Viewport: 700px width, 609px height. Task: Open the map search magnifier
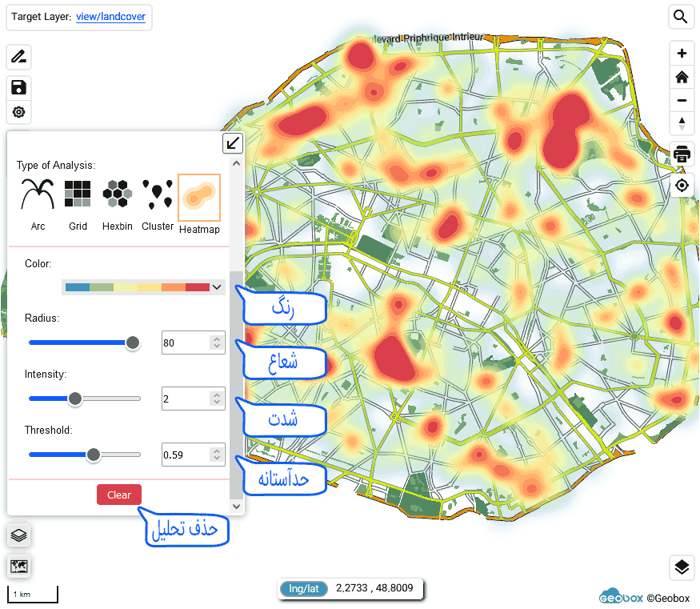pyautogui.click(x=681, y=17)
